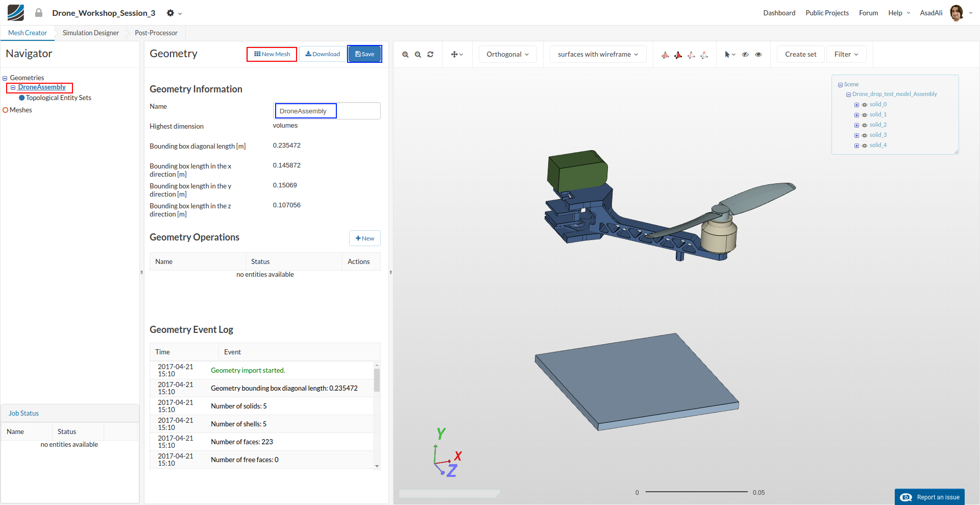This screenshot has height=505, width=980.
Task: Switch to the Simulation Designer tab
Action: [x=91, y=33]
